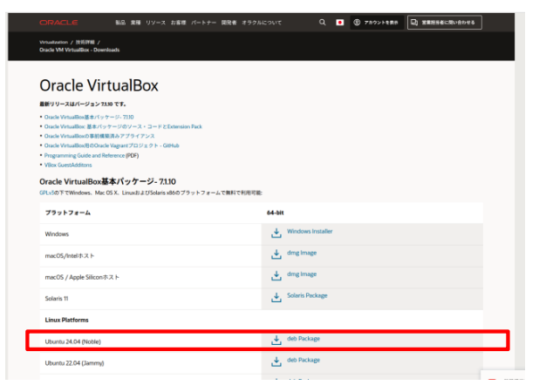546x392 pixels.
Task: Click the アカウントを表示 account button
Action: point(377,22)
